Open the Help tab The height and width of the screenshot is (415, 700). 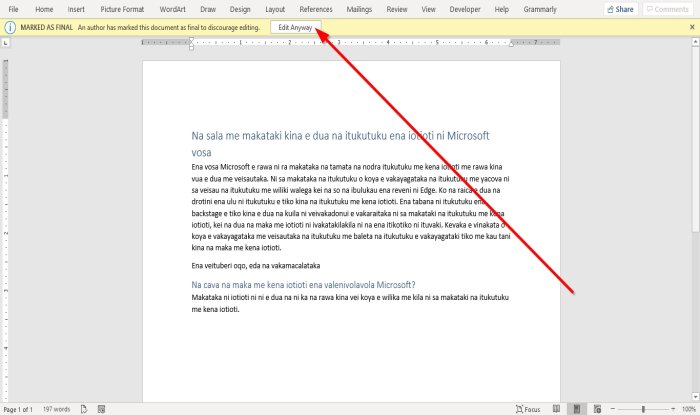[501, 9]
